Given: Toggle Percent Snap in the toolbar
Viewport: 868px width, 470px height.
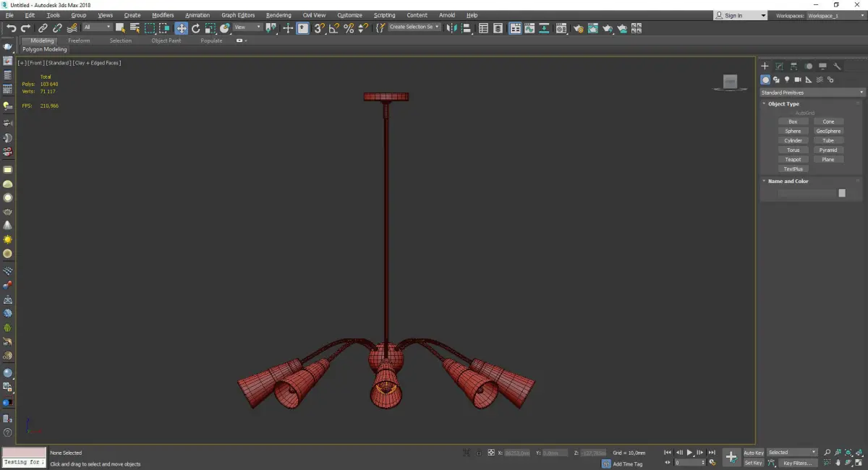Looking at the screenshot, I should click(349, 28).
